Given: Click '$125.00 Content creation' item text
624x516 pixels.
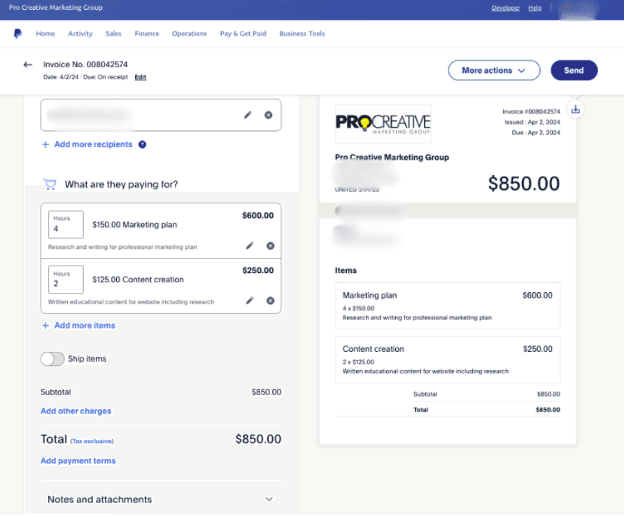Looking at the screenshot, I should [x=138, y=280].
